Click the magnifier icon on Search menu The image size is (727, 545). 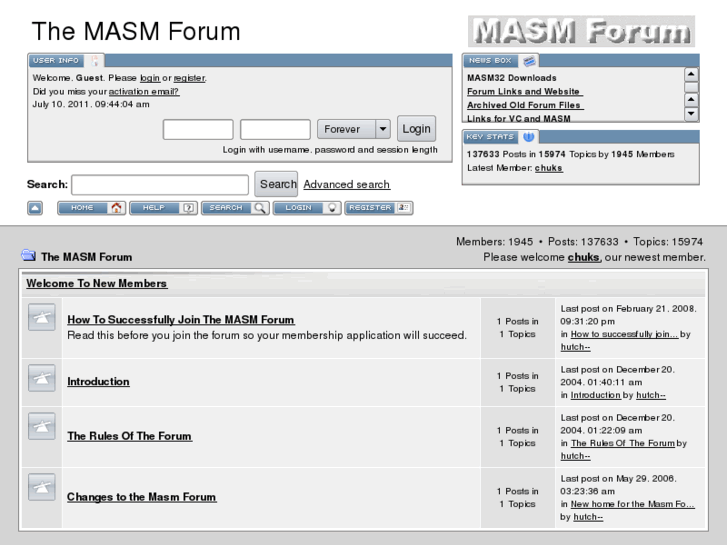[x=260, y=208]
